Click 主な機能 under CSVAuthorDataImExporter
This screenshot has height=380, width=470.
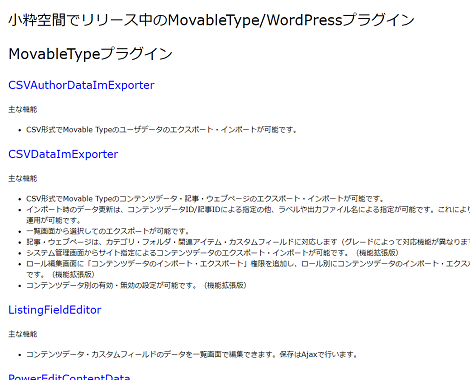(23, 109)
